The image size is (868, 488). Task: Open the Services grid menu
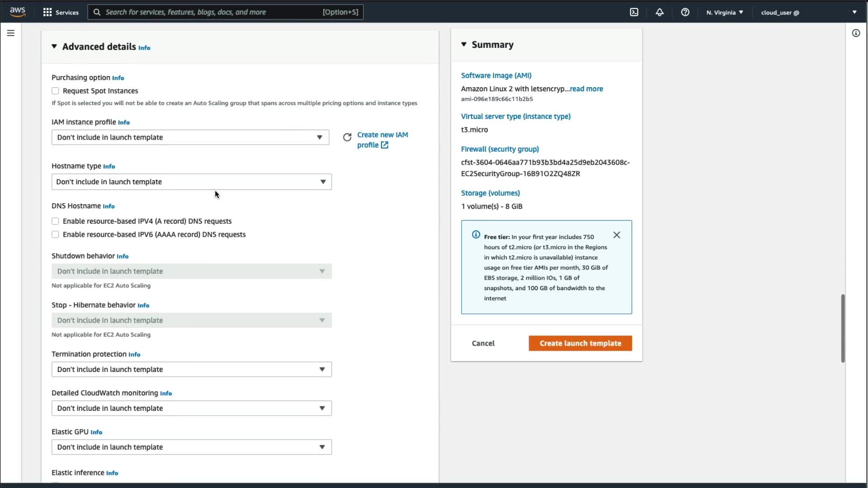click(47, 12)
